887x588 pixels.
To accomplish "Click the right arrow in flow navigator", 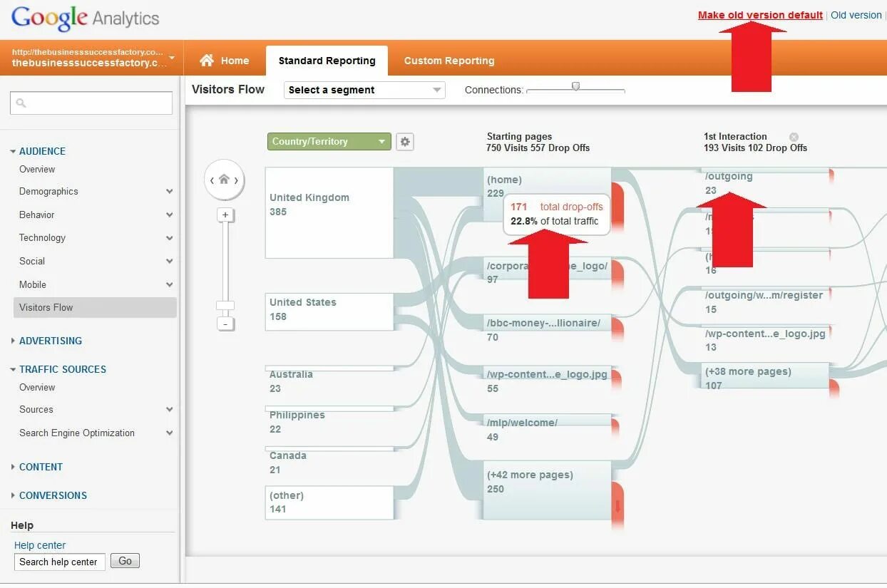I will (x=237, y=180).
